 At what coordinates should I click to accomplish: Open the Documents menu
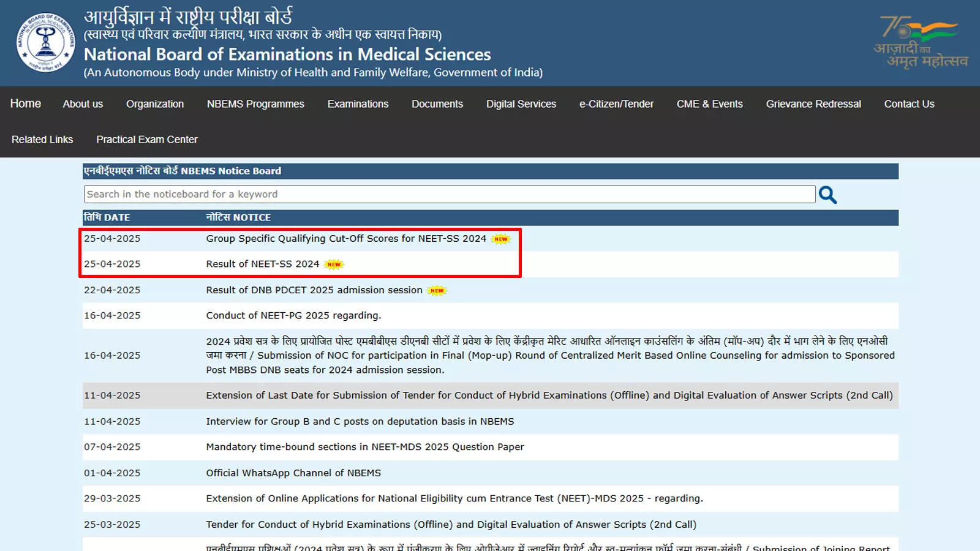point(437,104)
